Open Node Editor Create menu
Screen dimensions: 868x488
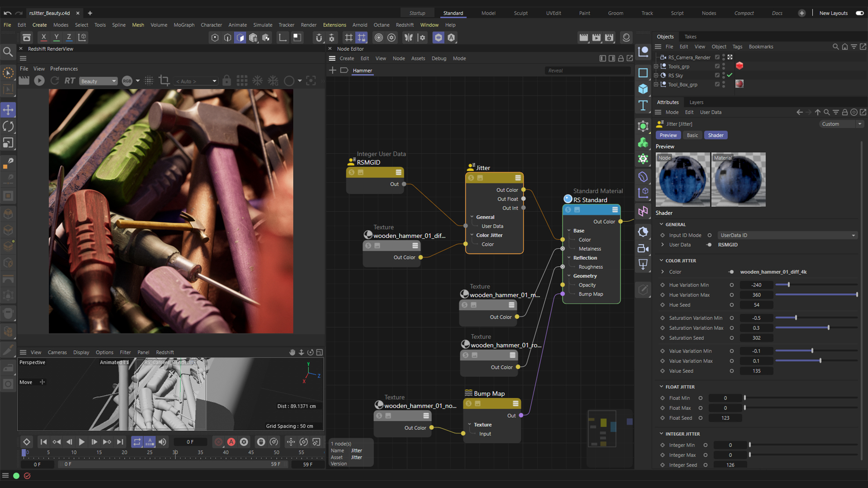(347, 58)
